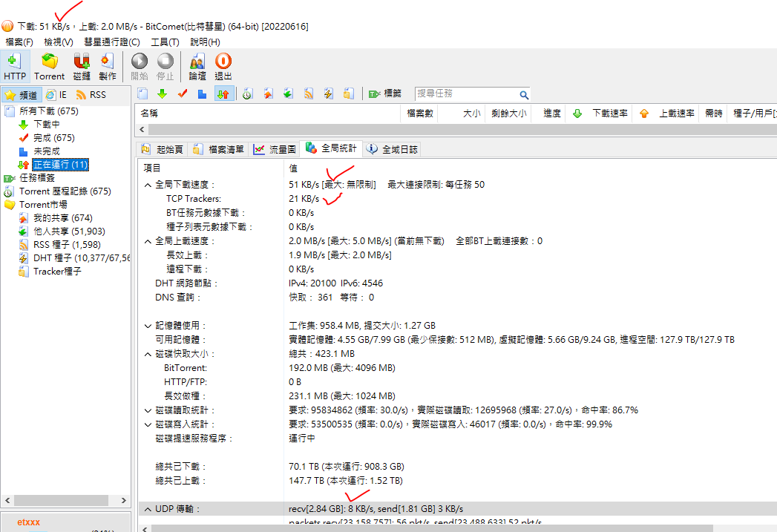Click the 退出 exit icon
The height and width of the screenshot is (532, 777).
point(223,67)
